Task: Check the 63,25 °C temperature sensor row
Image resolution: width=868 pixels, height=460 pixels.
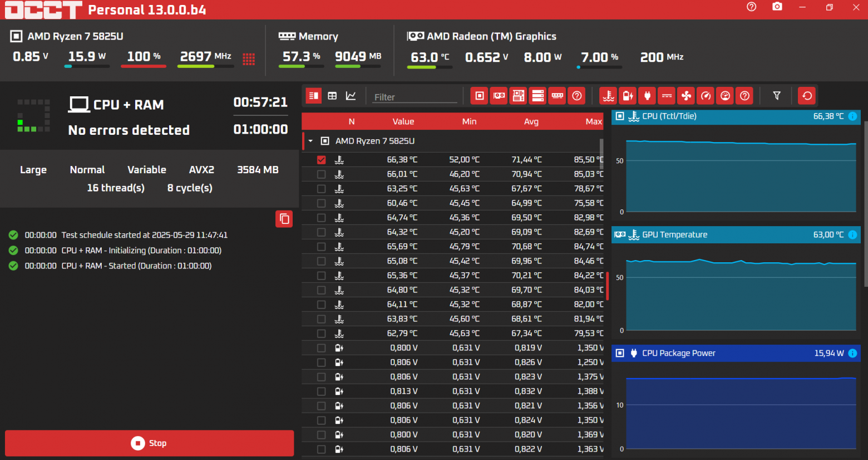Action: pyautogui.click(x=321, y=189)
